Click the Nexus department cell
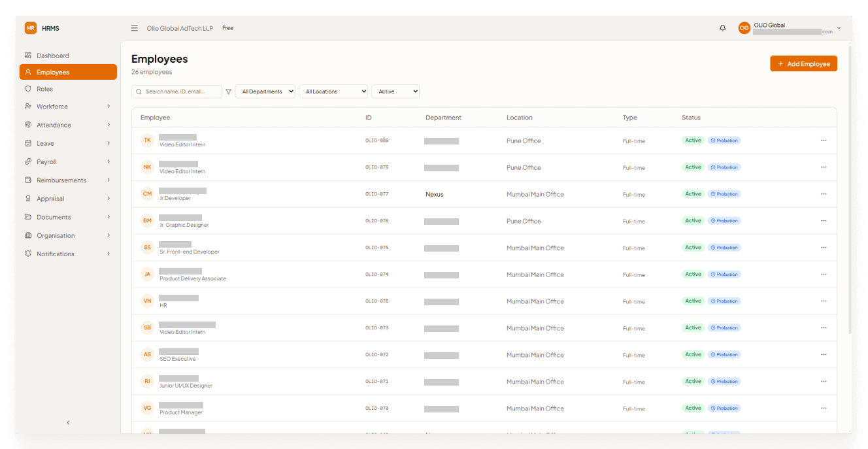The image size is (868, 449). tap(435, 194)
